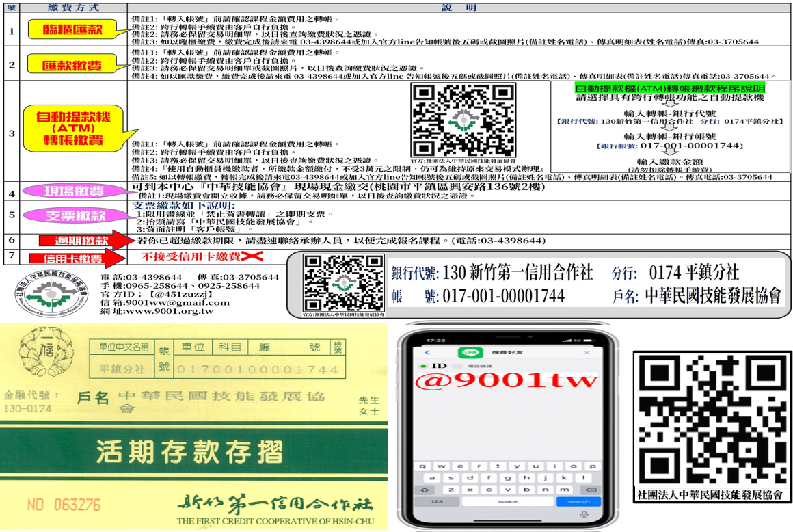
Task: Click the large 銀行代號: 130 新竹第一信用合作社 text
Action: (x=492, y=273)
